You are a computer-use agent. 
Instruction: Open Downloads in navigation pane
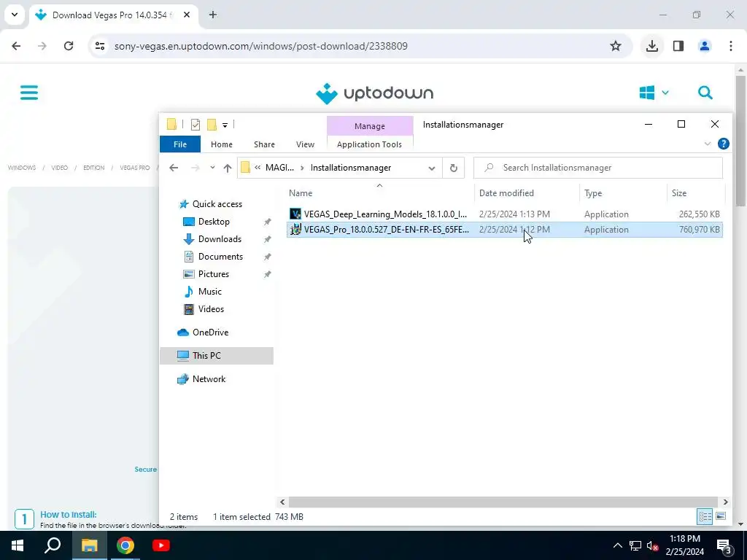point(220,239)
